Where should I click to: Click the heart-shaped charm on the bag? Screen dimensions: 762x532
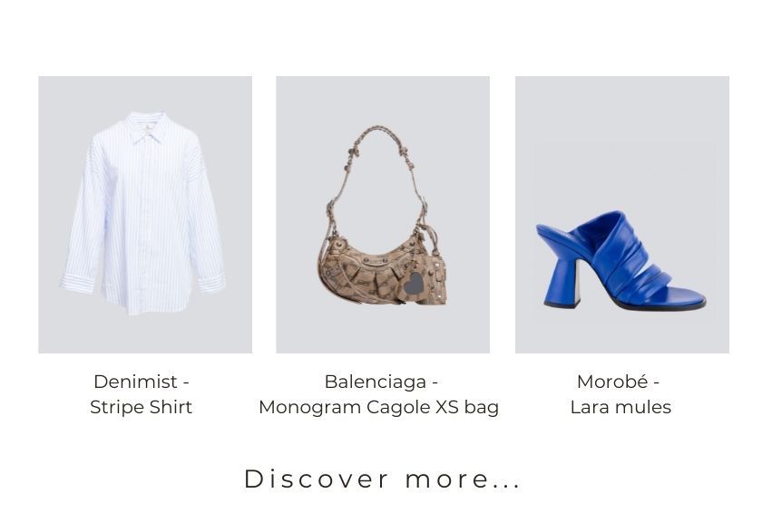coord(414,283)
